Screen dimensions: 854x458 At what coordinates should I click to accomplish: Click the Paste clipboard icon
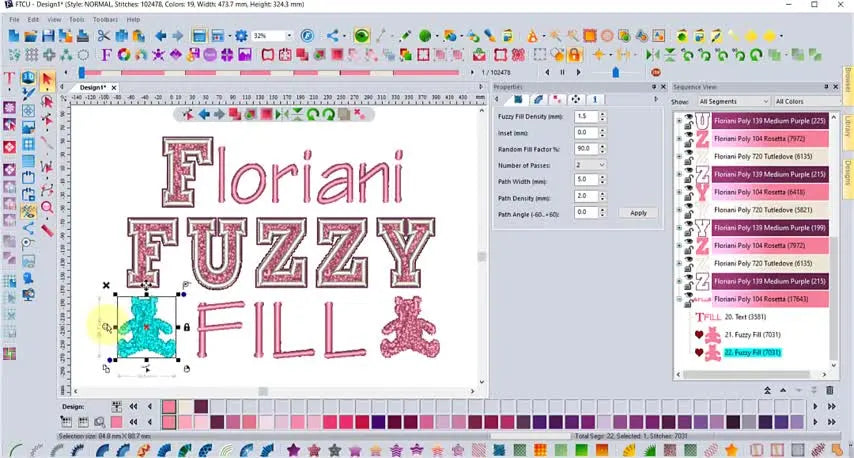click(139, 36)
